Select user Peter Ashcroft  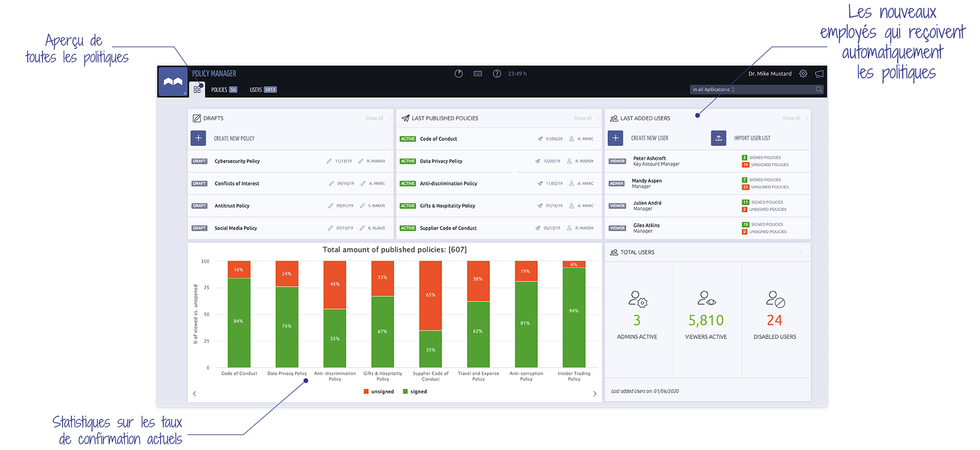coord(650,158)
